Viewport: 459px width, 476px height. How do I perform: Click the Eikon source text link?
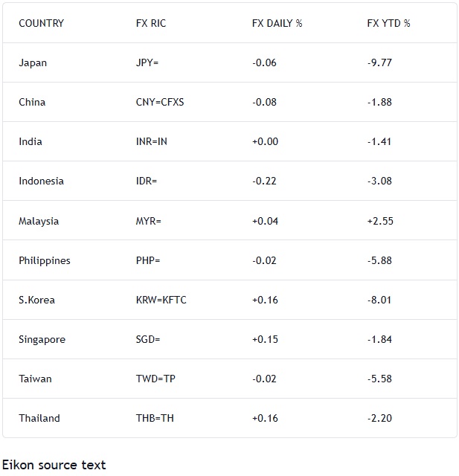[x=54, y=465]
